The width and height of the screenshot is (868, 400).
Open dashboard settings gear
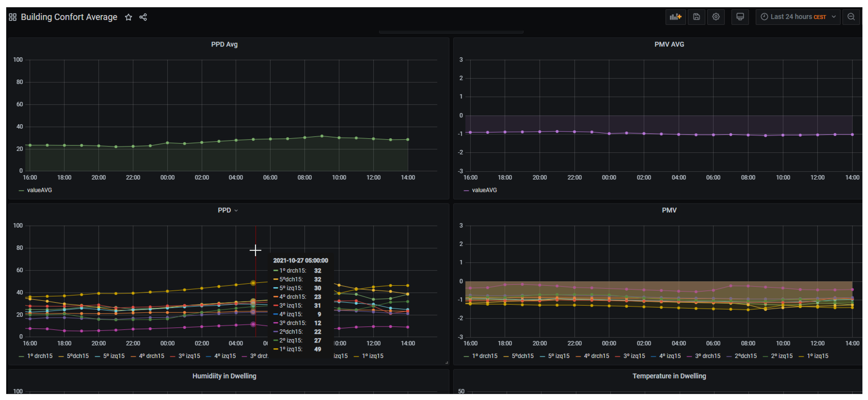point(716,17)
